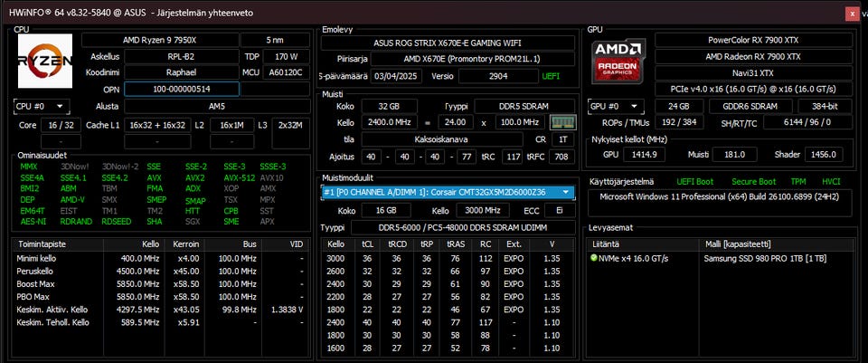
Task: Click the Navi31 XTX codename field
Action: (x=753, y=72)
